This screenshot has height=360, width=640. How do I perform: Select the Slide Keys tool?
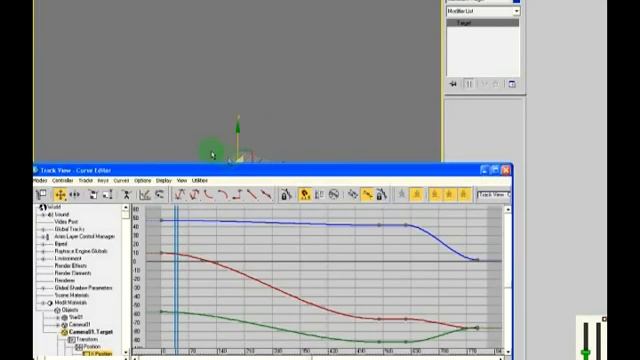(x=75, y=195)
